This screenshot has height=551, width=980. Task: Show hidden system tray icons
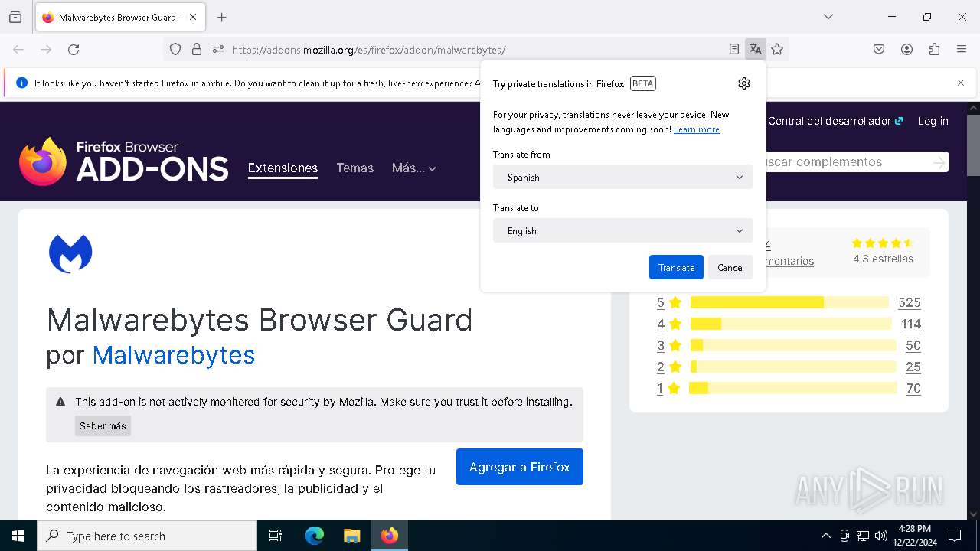click(825, 536)
